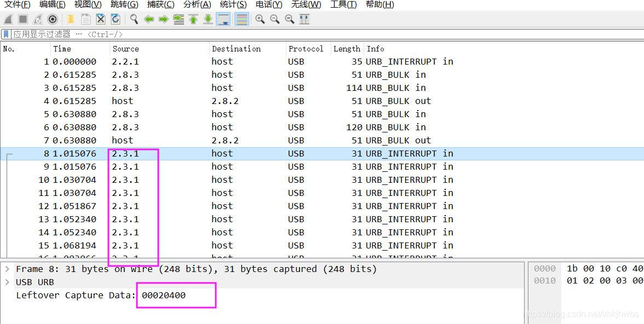Viewport: 644px width, 324px height.
Task: Expand the USB URB tree node
Action: pos(7,282)
